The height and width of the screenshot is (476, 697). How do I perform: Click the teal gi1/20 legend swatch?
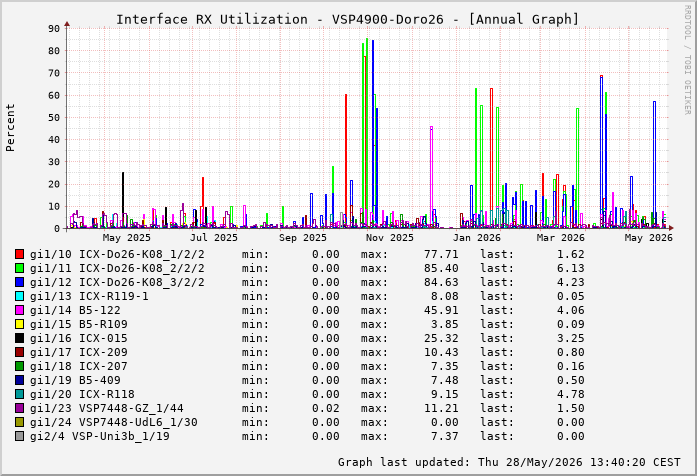[x=19, y=394]
